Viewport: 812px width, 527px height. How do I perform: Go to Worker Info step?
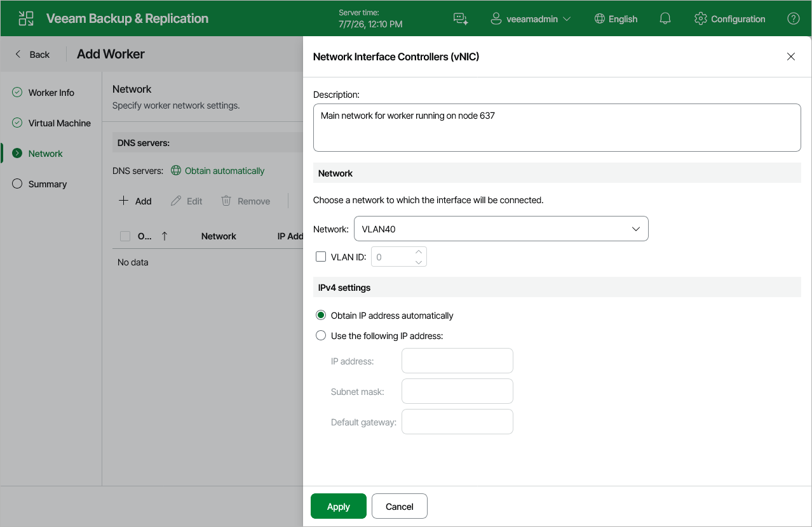pos(51,93)
